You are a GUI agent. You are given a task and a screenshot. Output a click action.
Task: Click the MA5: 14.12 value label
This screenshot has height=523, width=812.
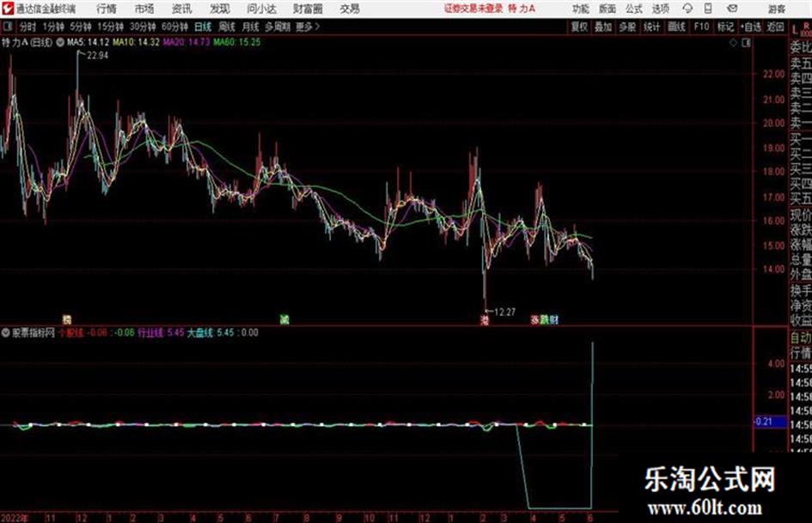click(x=88, y=42)
